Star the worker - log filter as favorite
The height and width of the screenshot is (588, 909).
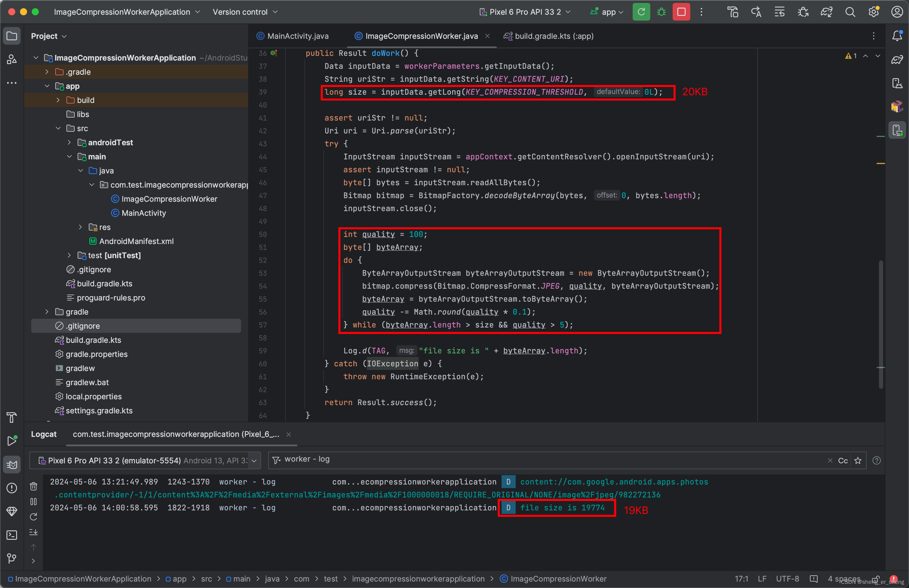(x=858, y=460)
